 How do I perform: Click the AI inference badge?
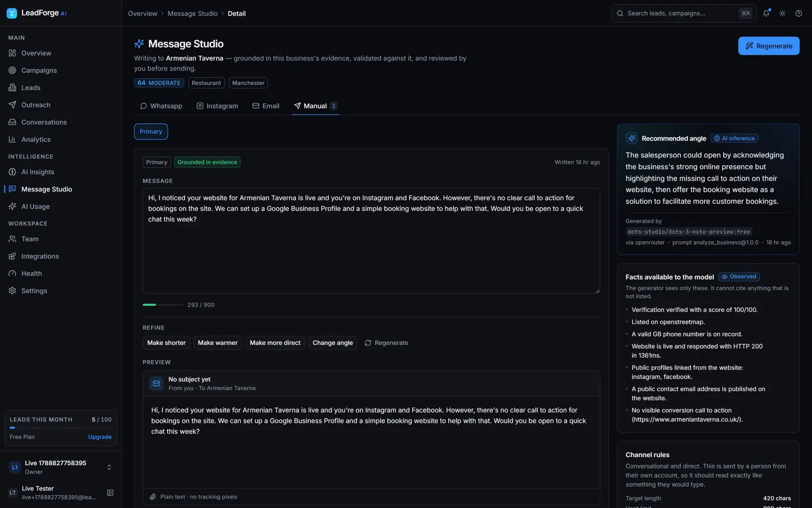pyautogui.click(x=734, y=138)
